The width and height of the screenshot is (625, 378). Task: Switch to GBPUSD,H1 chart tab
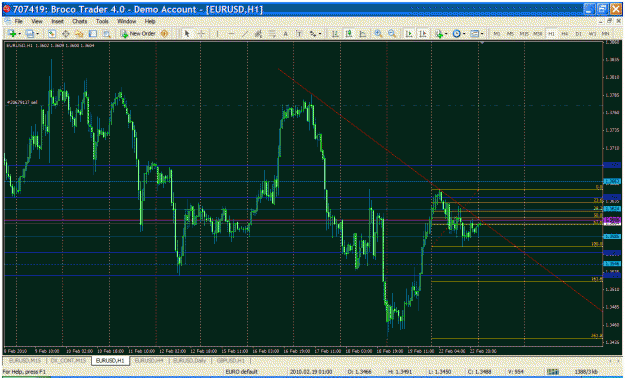pyautogui.click(x=230, y=360)
